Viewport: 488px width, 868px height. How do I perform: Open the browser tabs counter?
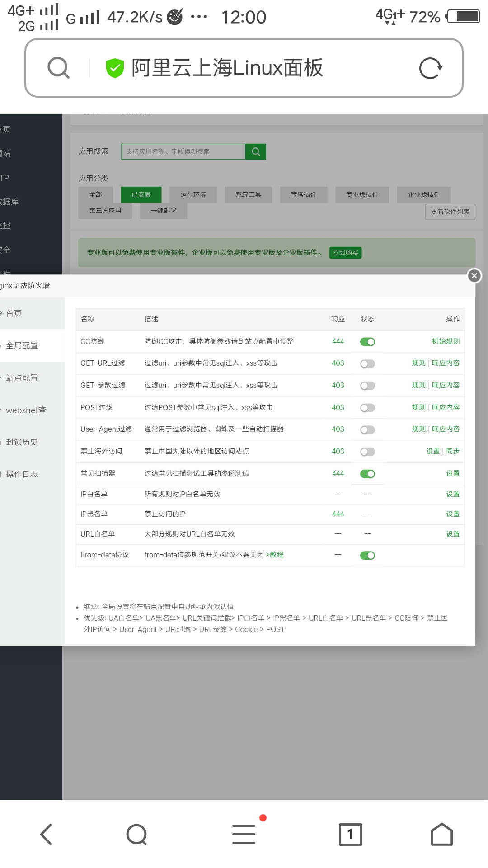pyautogui.click(x=351, y=834)
